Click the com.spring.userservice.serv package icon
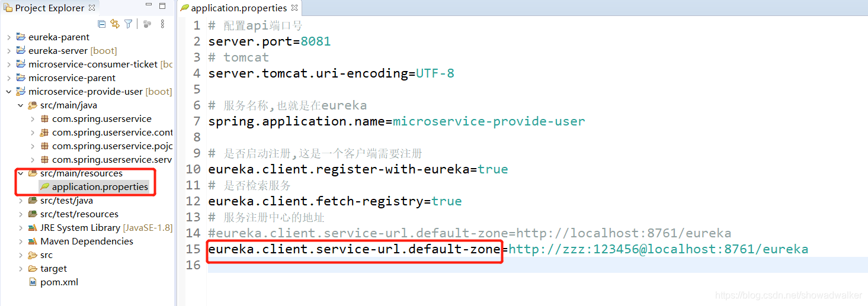The image size is (868, 306). point(44,160)
